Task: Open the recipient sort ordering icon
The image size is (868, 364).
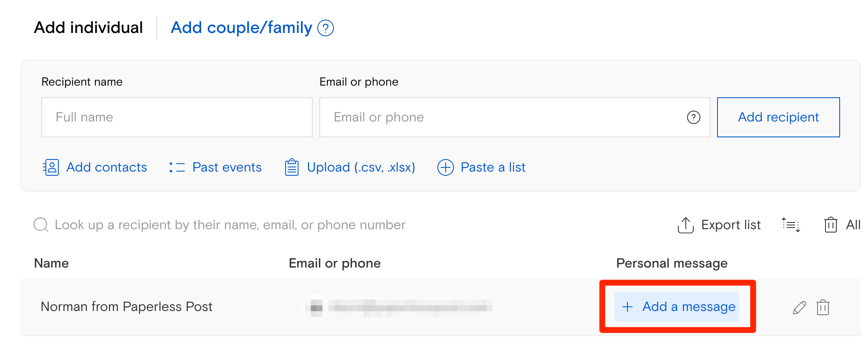Action: point(791,225)
